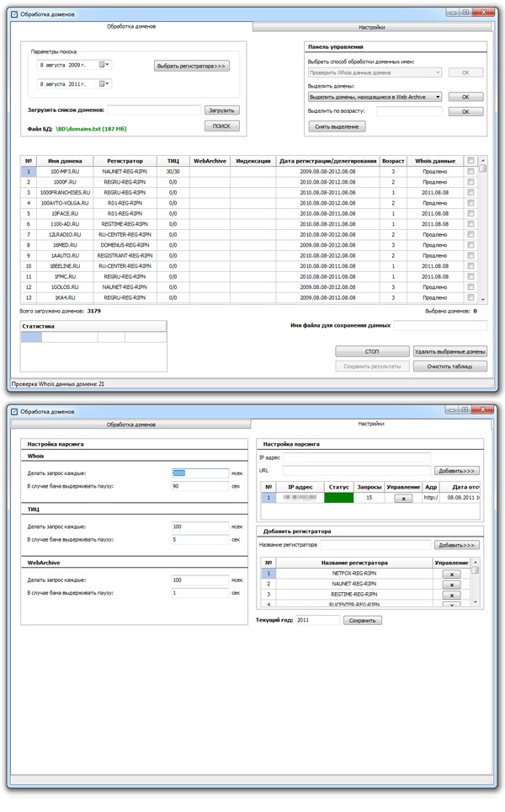Click WebArchive ban pause field with 1
The image size is (505, 812).
pyautogui.click(x=199, y=593)
